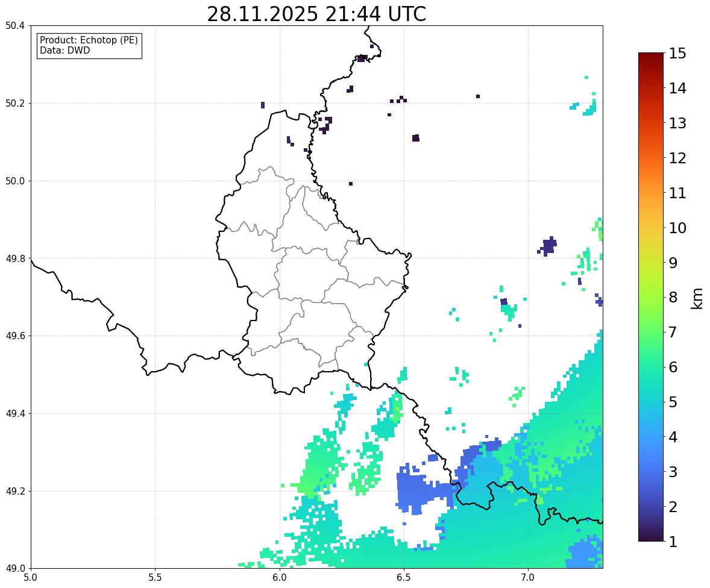Click the latitude axis label 49.6

coord(15,336)
